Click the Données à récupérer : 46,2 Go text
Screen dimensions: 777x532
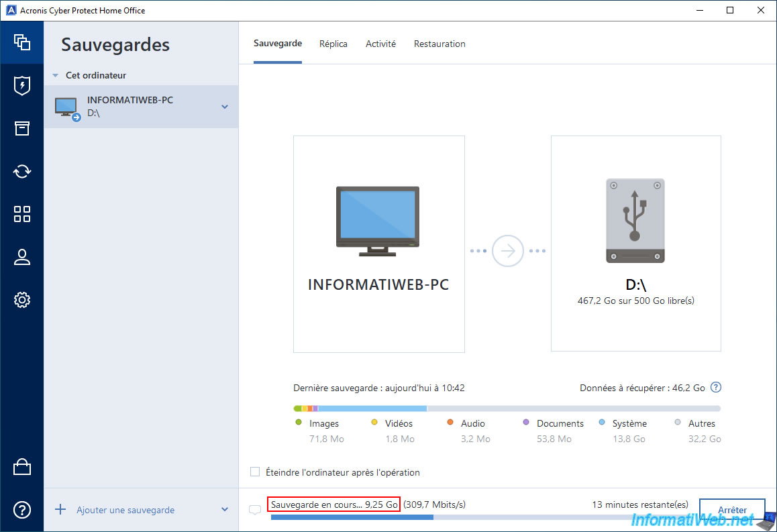(x=642, y=388)
